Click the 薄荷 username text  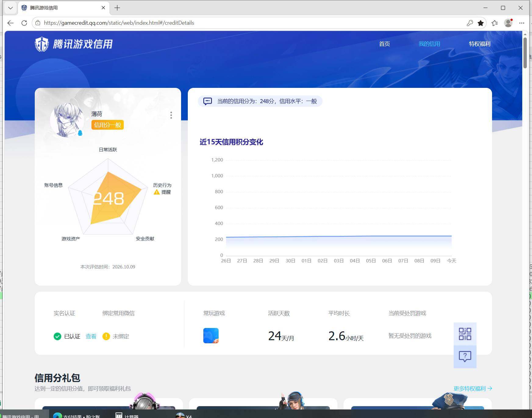pyautogui.click(x=97, y=114)
